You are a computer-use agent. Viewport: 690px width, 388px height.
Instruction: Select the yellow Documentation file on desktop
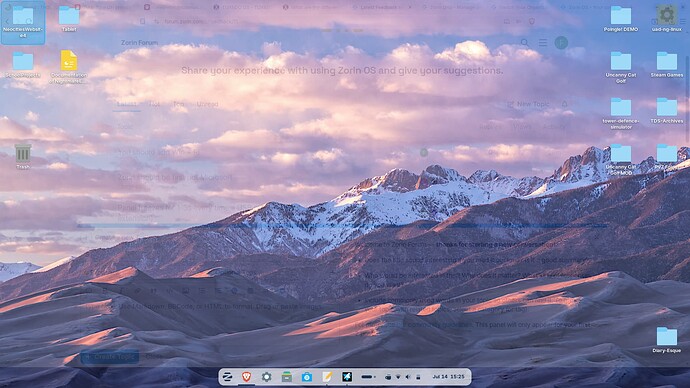tap(69, 66)
